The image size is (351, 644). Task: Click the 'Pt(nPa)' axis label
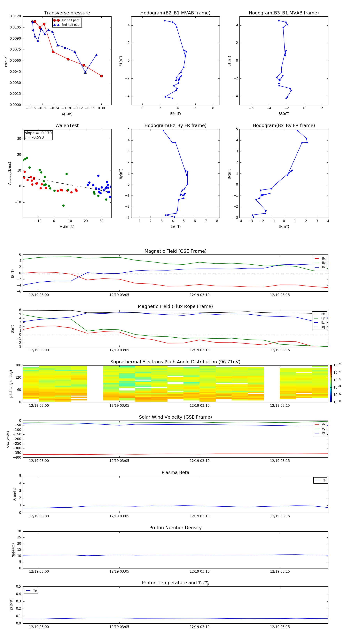click(6, 61)
